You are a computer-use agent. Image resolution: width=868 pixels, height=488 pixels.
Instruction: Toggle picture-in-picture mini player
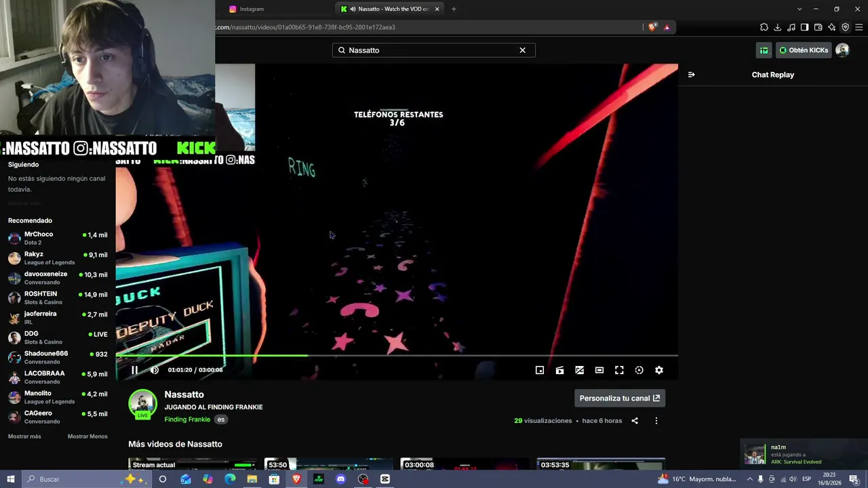(540, 370)
